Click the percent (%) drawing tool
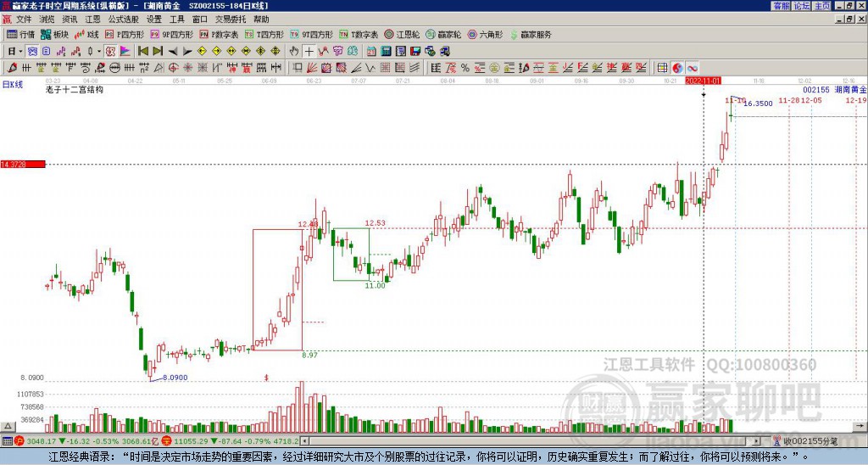The height and width of the screenshot is (465, 868). coord(465,67)
